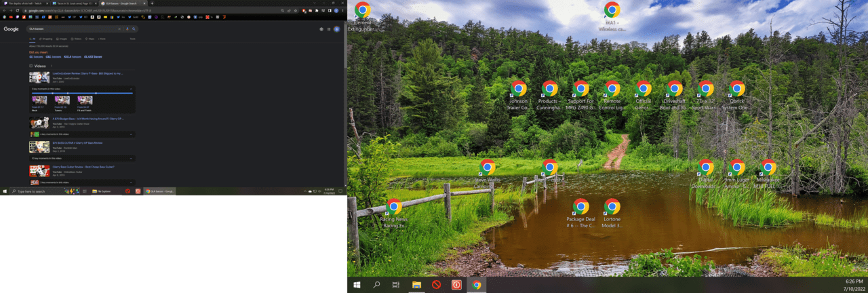Open the Package Deal #6 shortcut
Image resolution: width=868 pixels, height=293 pixels.
(581, 213)
